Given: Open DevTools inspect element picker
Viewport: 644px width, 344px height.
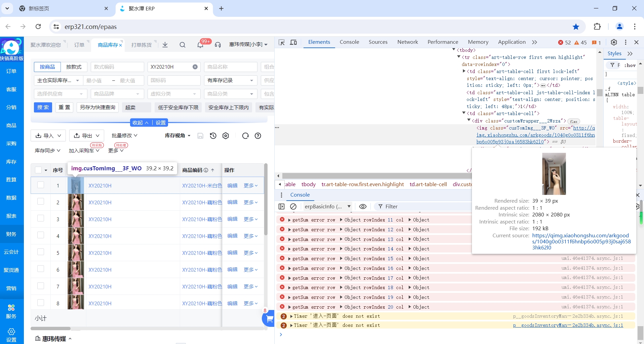Looking at the screenshot, I should coord(282,42).
